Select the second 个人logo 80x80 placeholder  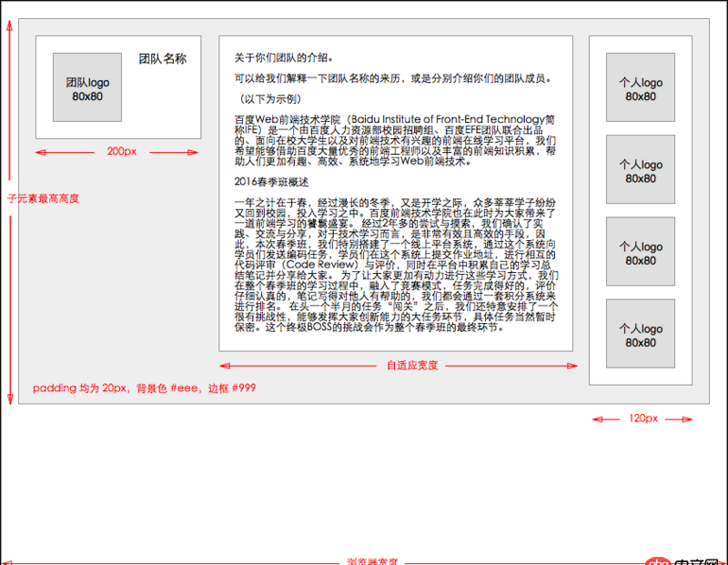coord(640,169)
